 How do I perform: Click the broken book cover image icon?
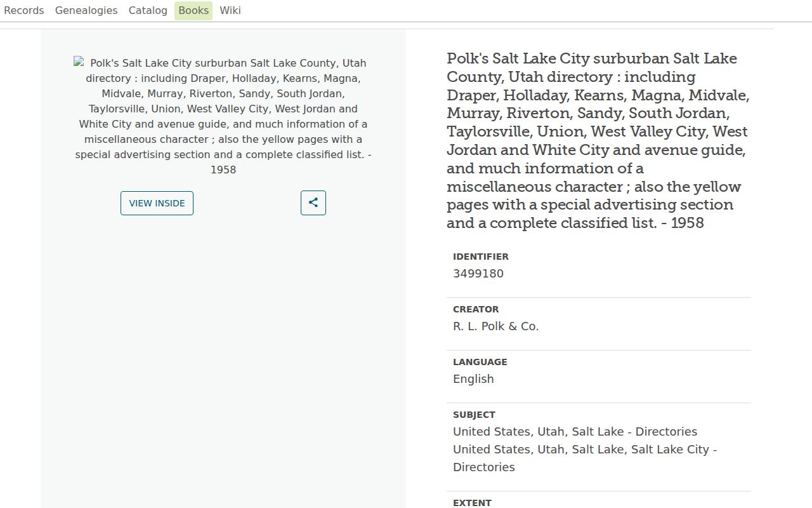coord(79,62)
